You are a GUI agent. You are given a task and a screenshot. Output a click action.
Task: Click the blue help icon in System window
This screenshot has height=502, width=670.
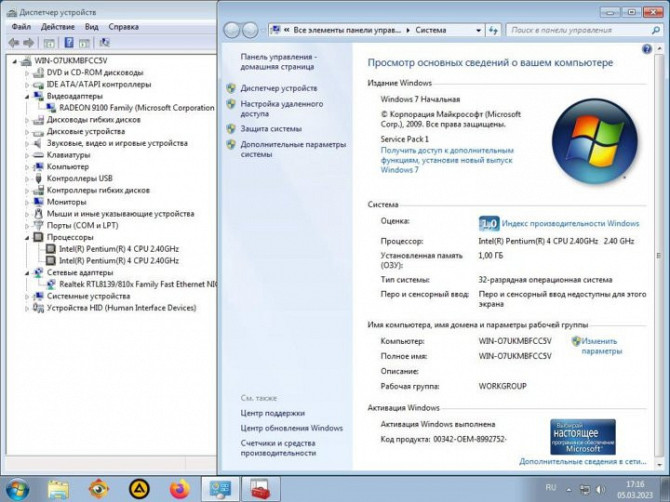coord(647,49)
